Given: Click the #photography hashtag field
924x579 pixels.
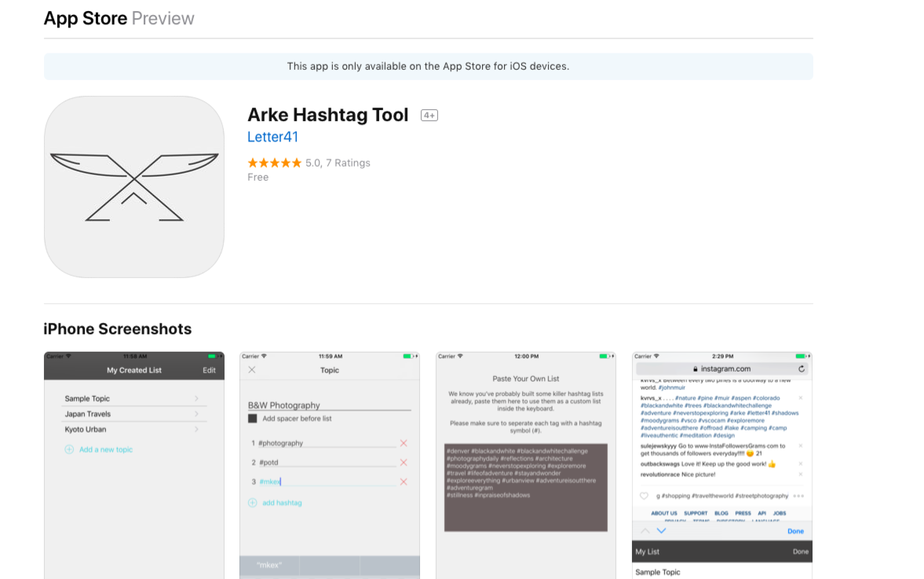Looking at the screenshot, I should tap(327, 443).
